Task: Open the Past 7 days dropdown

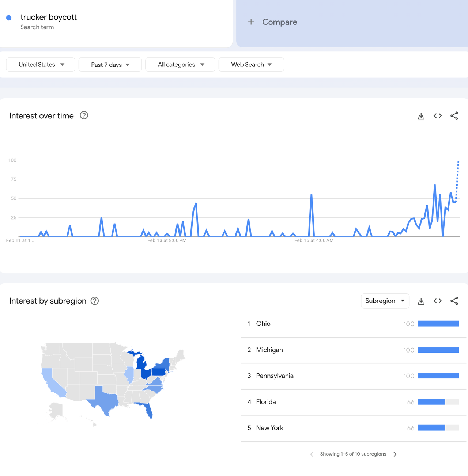Action: [x=110, y=65]
